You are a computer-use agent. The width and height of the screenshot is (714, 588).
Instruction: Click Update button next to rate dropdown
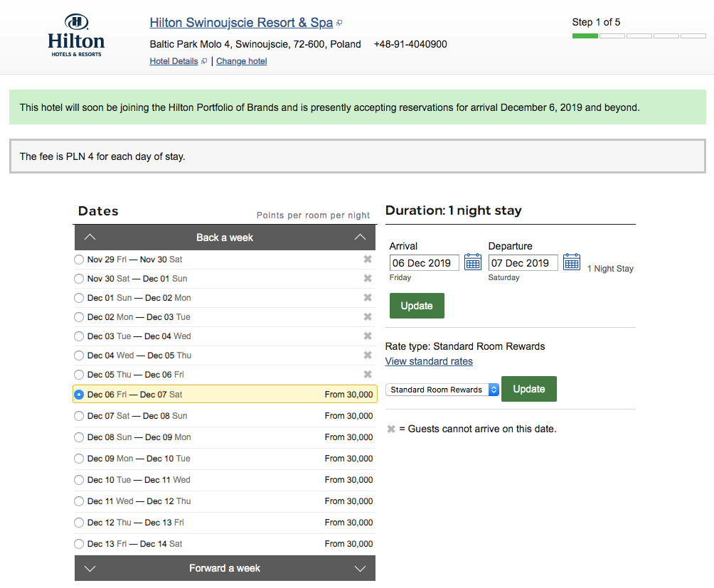click(x=528, y=389)
